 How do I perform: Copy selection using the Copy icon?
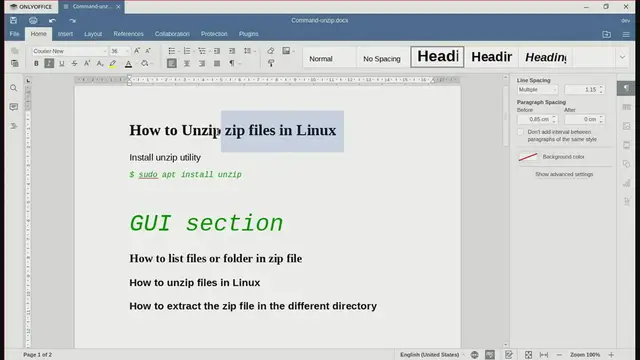pos(15,51)
